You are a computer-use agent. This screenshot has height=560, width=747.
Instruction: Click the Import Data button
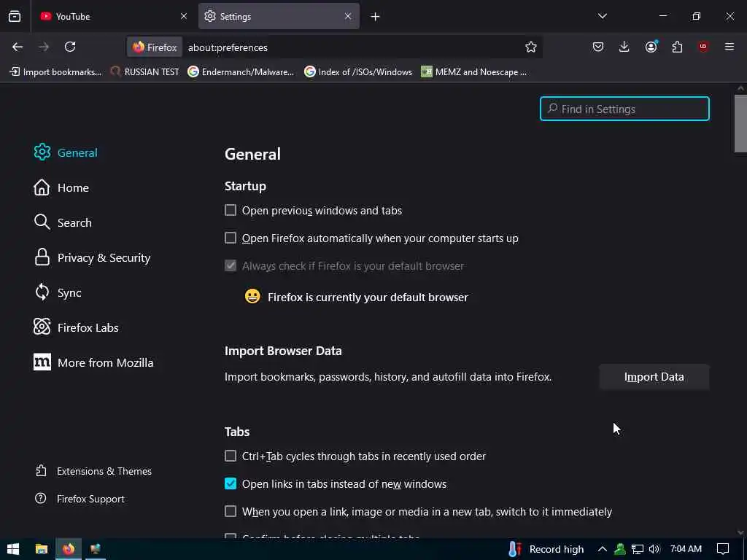[654, 377]
